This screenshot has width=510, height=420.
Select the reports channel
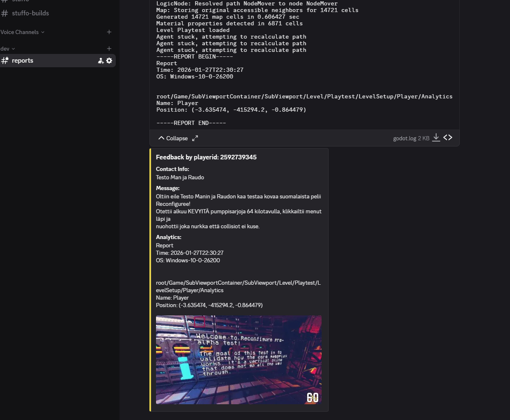[x=22, y=61]
